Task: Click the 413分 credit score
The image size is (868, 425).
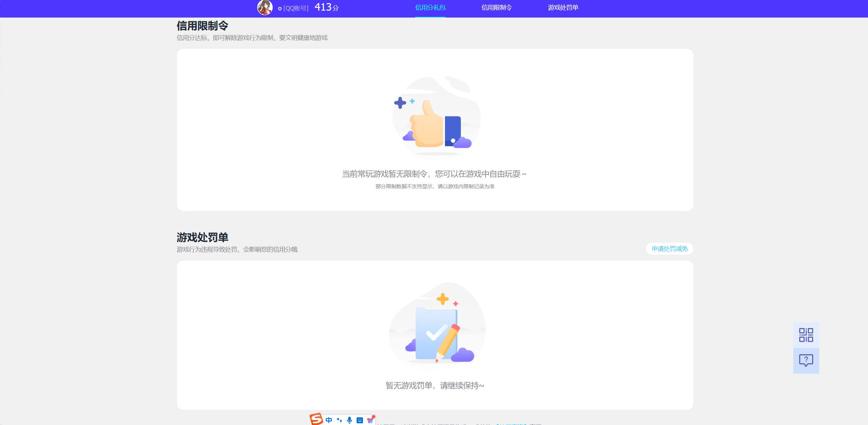Action: coord(327,7)
